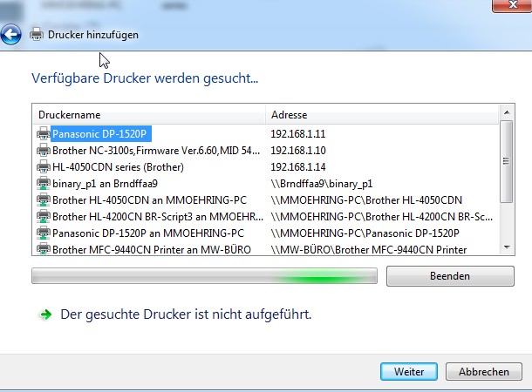Click printer icon beside 'Drucker hinzufügen' title
Image resolution: width=532 pixels, height=392 pixels.
[x=37, y=35]
